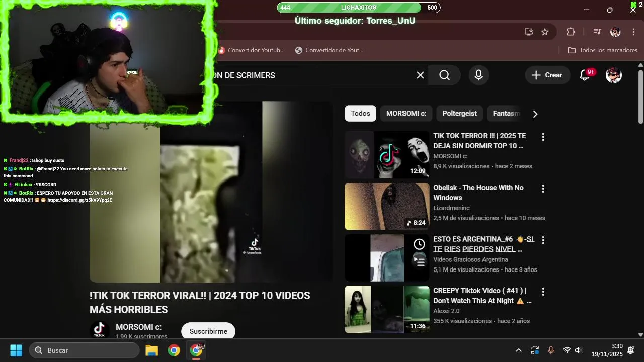
Task: Open Wi-Fi network tray icon
Action: click(x=567, y=350)
